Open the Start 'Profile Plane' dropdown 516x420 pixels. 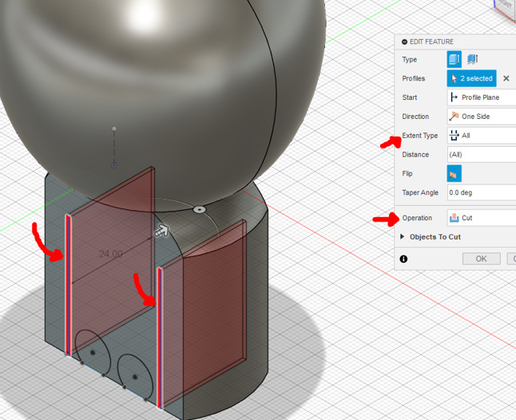[482, 97]
